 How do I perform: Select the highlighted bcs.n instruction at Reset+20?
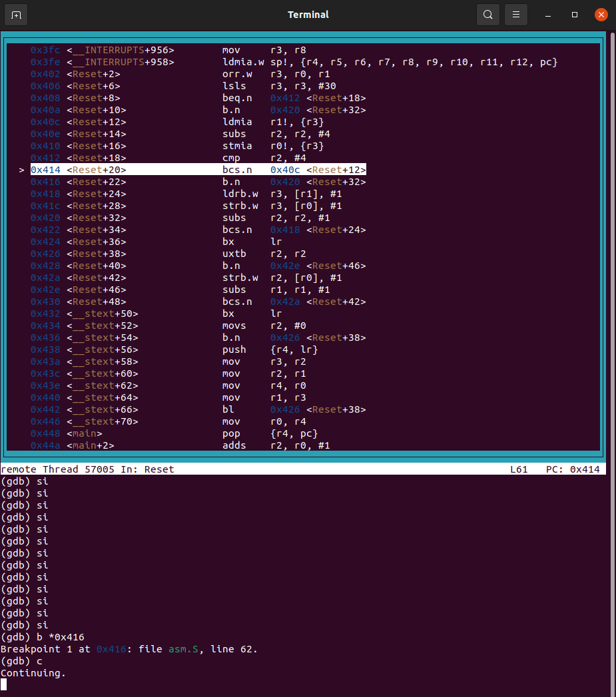236,170
